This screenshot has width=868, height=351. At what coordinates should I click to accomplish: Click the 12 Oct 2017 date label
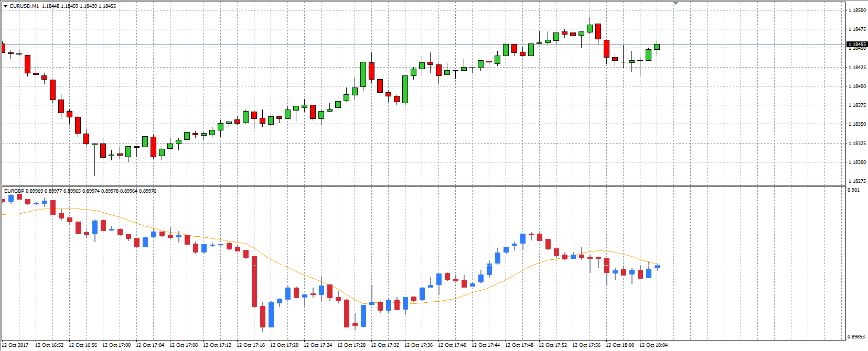point(15,345)
